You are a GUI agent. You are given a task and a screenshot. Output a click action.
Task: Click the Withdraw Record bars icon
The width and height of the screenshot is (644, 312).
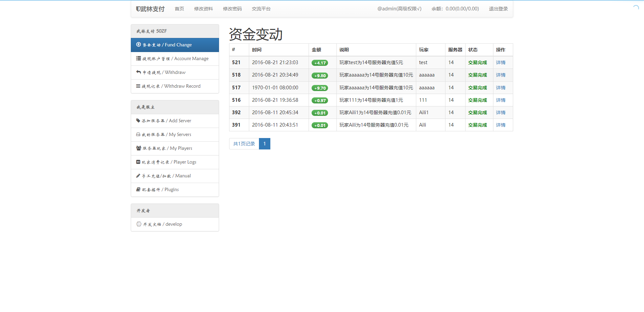click(x=138, y=86)
